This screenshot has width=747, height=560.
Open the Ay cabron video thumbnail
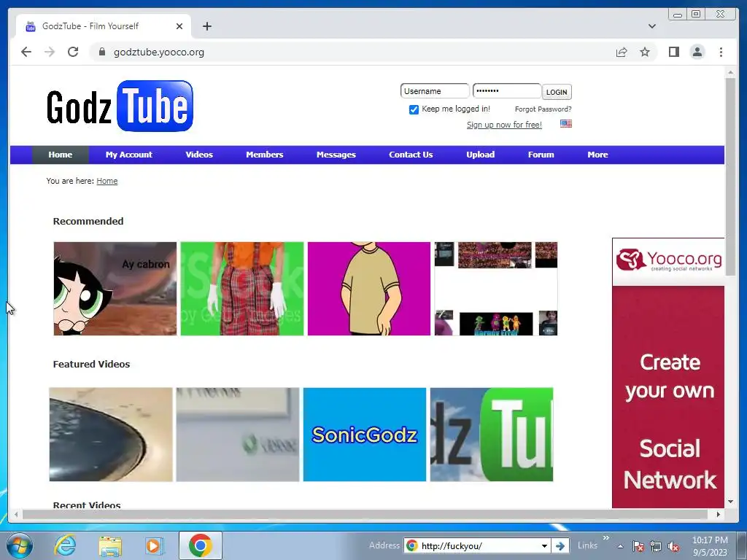coord(115,289)
